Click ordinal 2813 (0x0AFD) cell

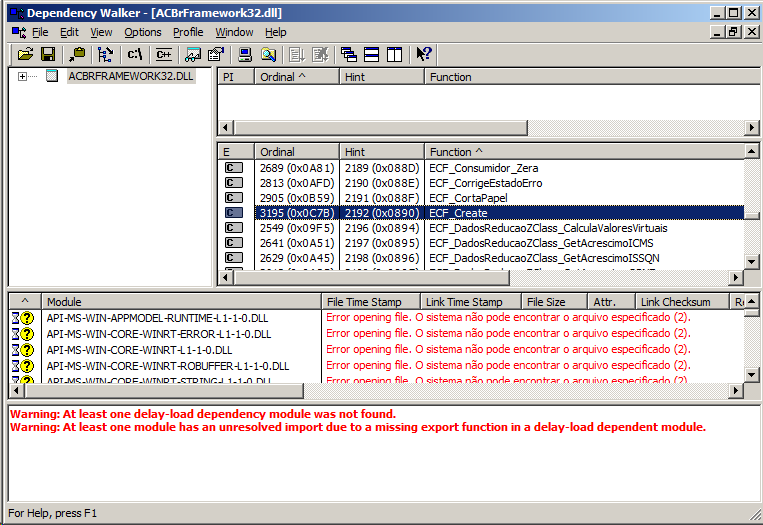coord(297,183)
